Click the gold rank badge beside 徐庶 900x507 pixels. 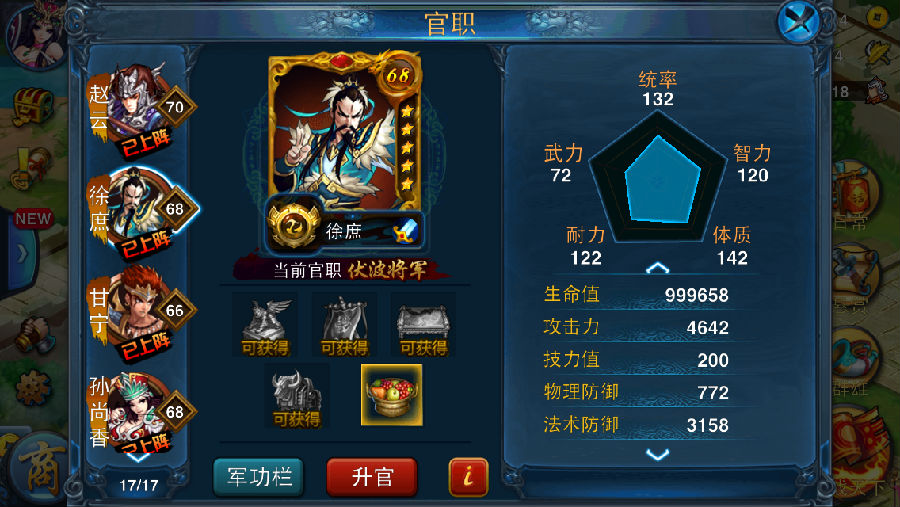[294, 225]
